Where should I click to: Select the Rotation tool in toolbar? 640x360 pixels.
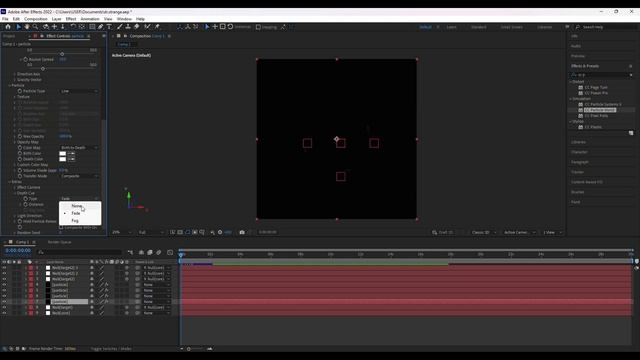(x=73, y=27)
